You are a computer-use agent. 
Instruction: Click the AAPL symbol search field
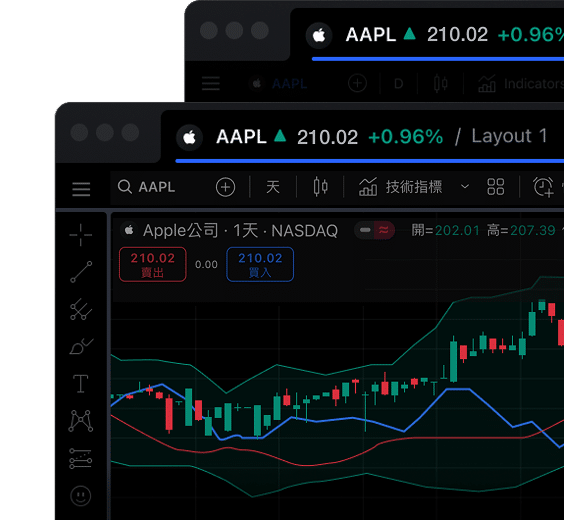[147, 187]
